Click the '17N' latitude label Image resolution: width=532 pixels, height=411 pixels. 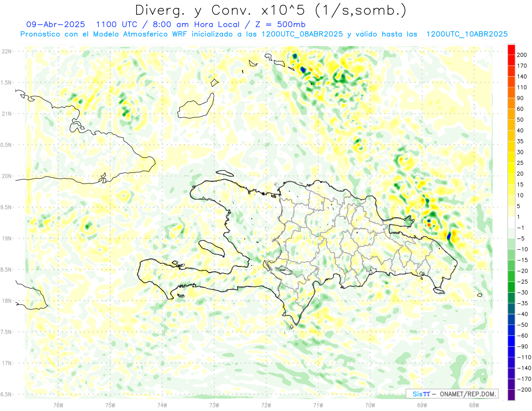coord(7,363)
